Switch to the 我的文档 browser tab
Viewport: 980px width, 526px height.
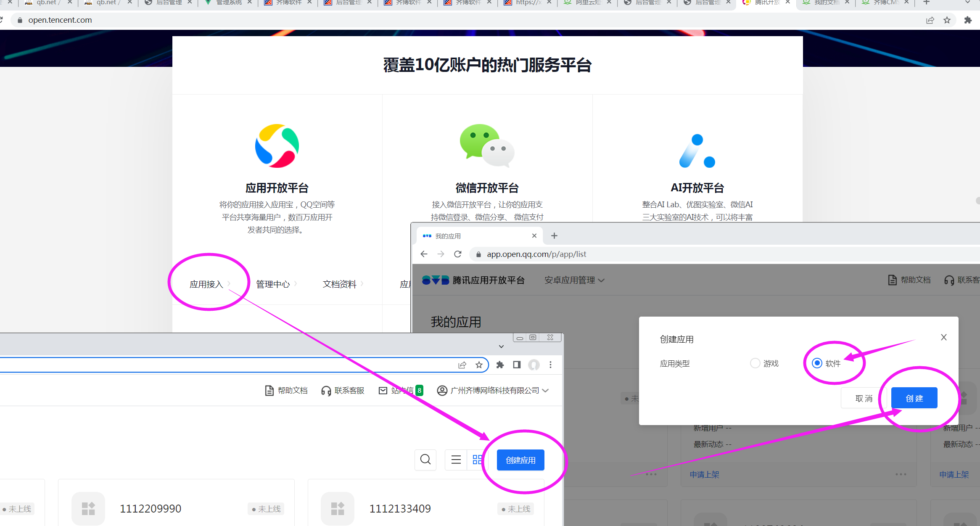(827, 3)
